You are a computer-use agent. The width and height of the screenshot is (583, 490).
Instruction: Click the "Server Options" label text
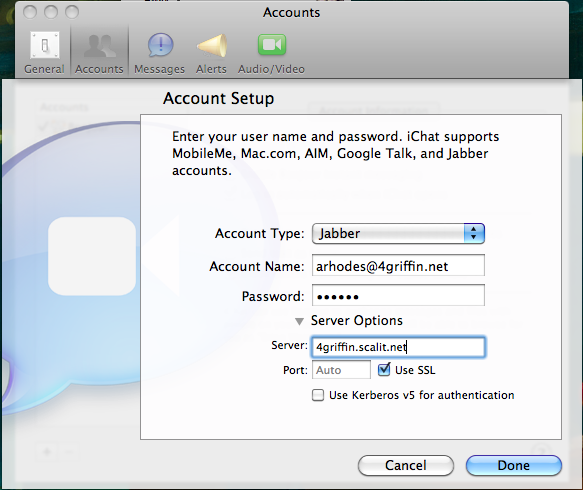point(357,320)
